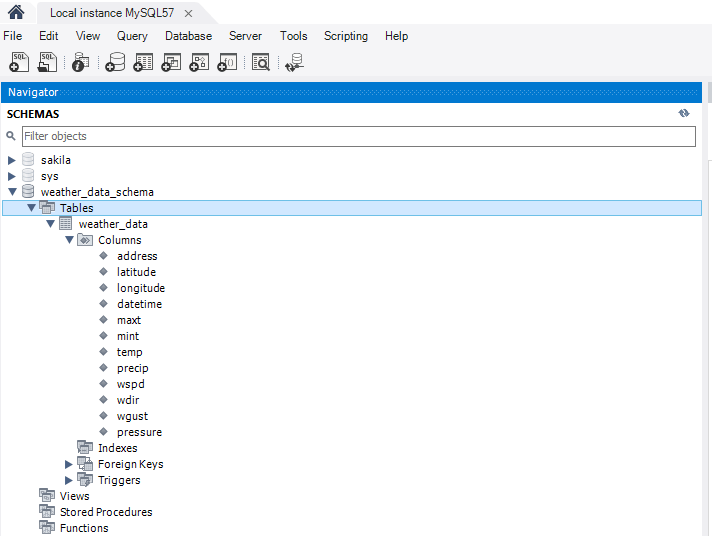Image resolution: width=712 pixels, height=536 pixels.
Task: Expand the Foreign Keys node
Action: point(69,464)
